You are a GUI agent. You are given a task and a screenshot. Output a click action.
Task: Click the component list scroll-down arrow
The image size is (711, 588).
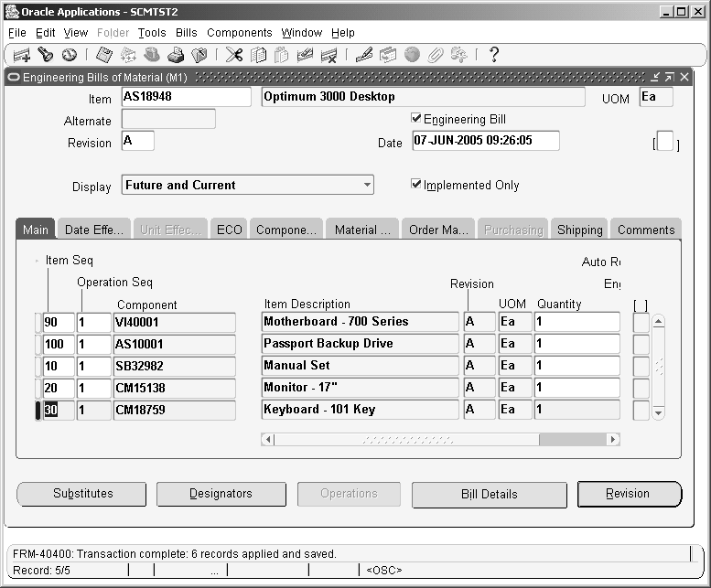tap(659, 412)
